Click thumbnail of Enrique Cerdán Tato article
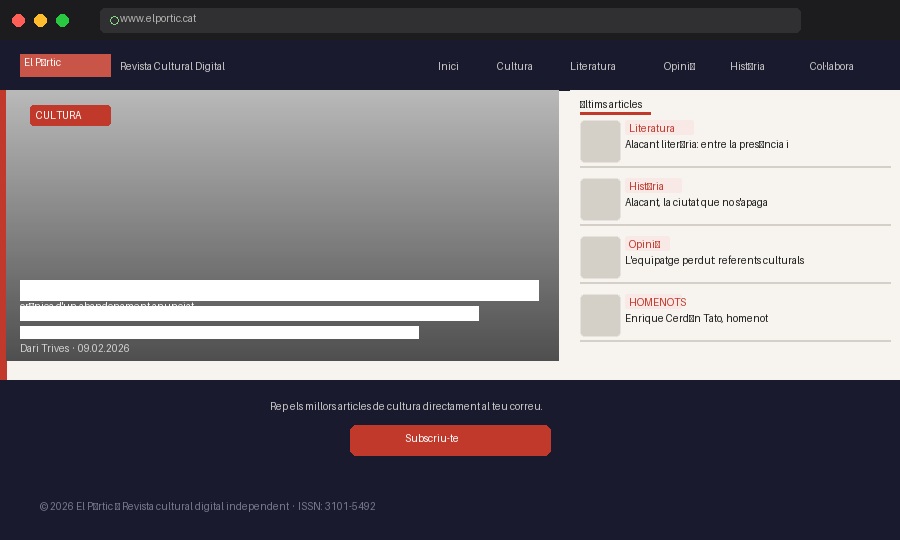This screenshot has width=900, height=540. (x=600, y=315)
